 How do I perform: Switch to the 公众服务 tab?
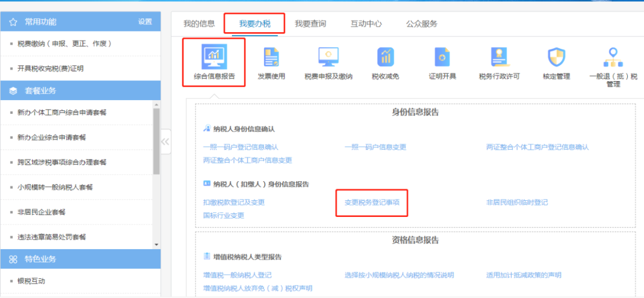pos(422,24)
